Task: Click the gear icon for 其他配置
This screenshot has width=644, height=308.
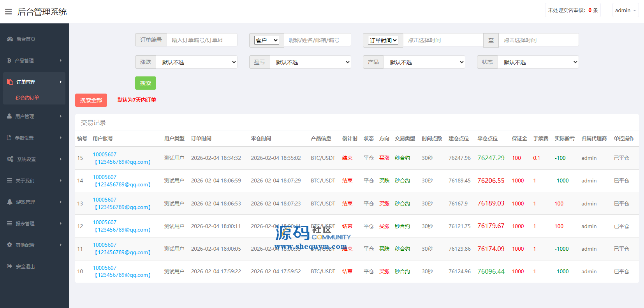Action: click(10, 245)
